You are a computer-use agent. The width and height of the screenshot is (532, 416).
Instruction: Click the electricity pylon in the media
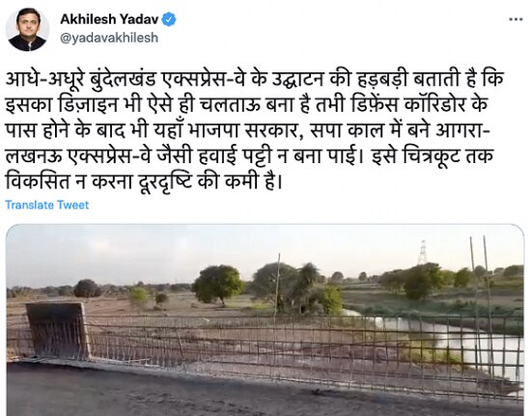[x=422, y=252]
